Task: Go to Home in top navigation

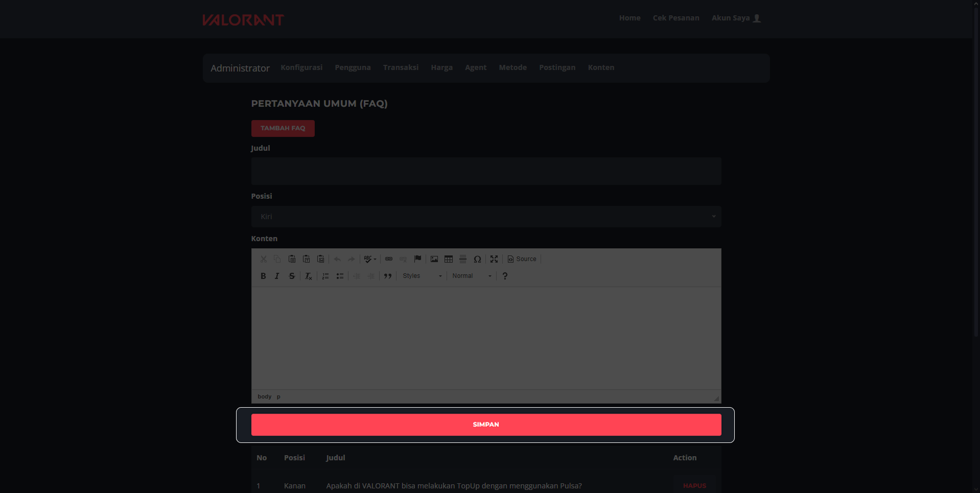Action: click(629, 18)
